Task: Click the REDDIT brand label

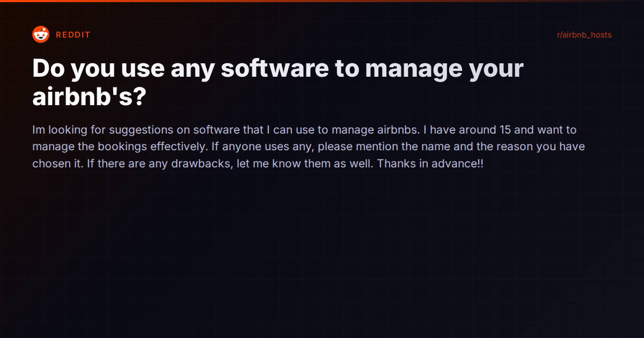Action: 73,35
